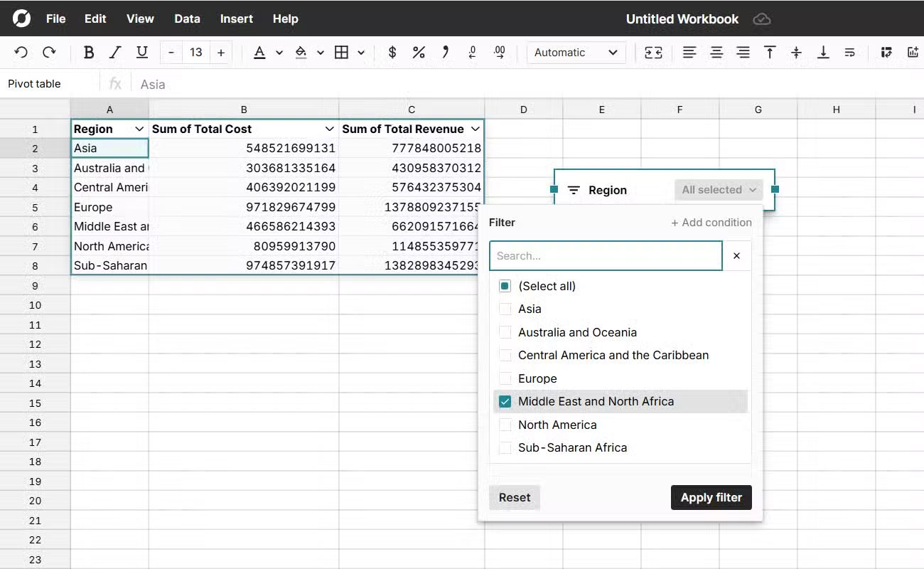Format the cell as a percentage
924x569 pixels.
tap(419, 52)
